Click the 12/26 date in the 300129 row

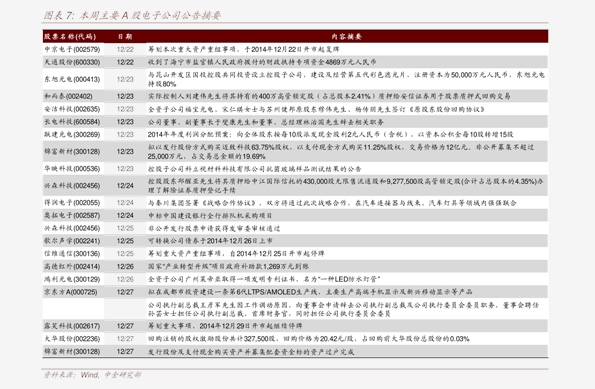(x=125, y=279)
